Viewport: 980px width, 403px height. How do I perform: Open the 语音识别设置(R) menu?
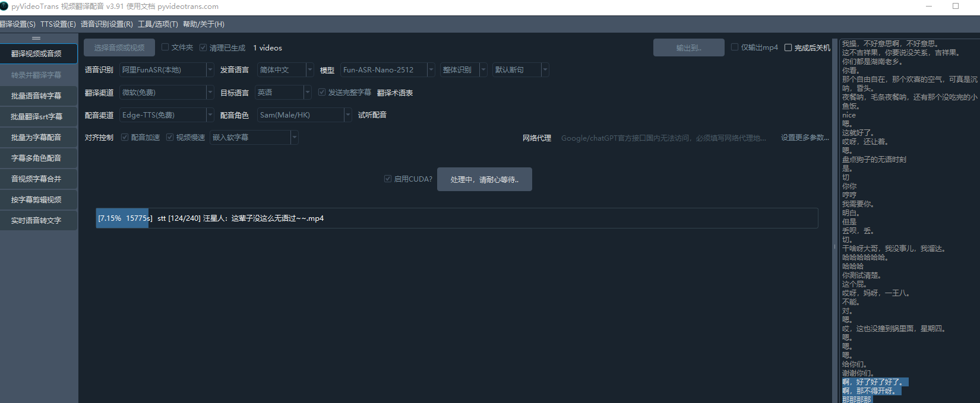[107, 24]
